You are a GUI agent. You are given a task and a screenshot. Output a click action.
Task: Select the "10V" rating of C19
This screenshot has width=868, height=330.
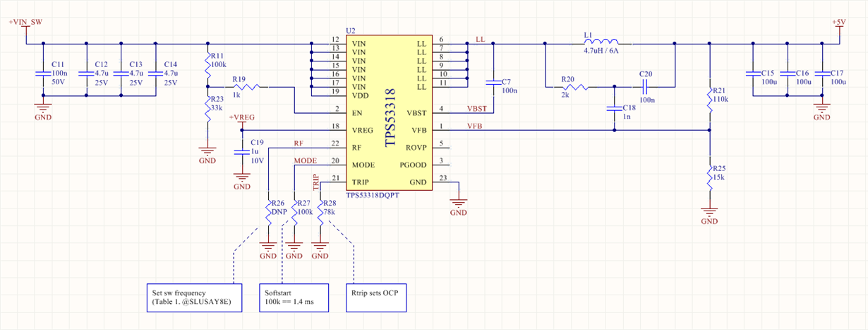258,160
